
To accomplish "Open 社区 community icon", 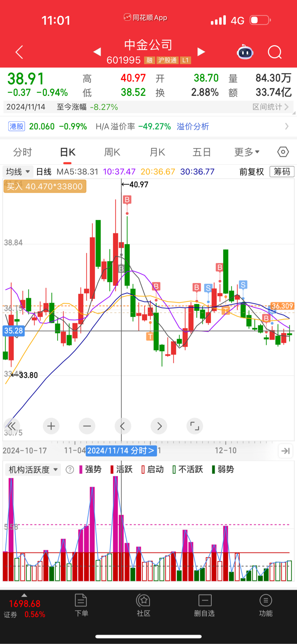I will point(143,605).
